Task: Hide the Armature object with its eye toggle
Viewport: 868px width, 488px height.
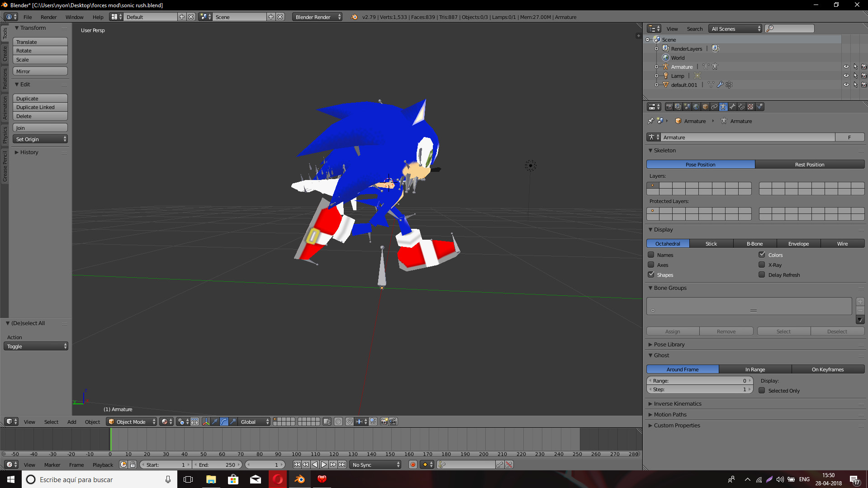Action: point(846,66)
